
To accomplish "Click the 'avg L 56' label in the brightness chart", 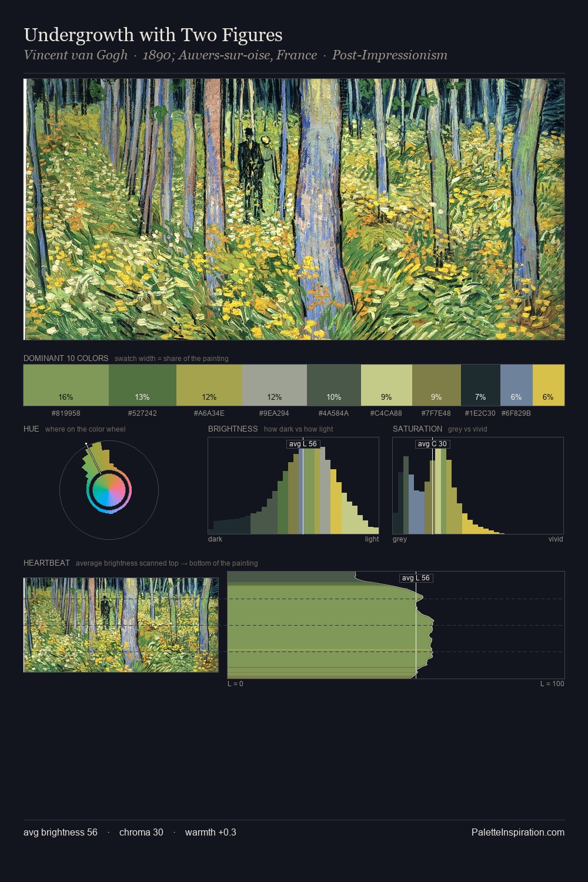I will point(303,444).
